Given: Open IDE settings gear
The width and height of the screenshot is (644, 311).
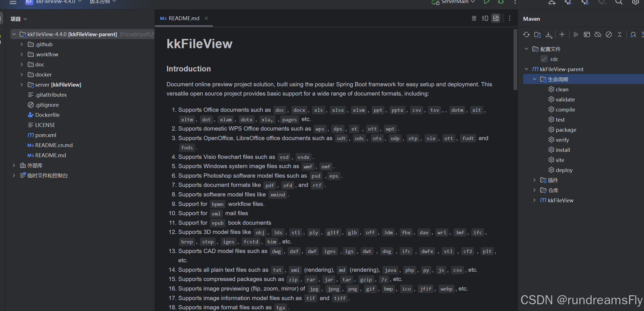Looking at the screenshot, I should [x=636, y=2].
